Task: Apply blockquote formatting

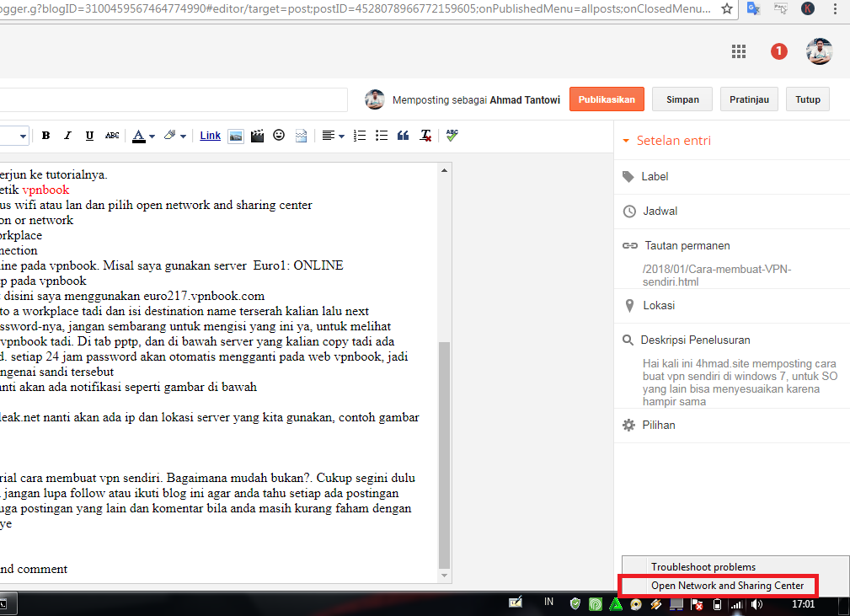Action: click(403, 136)
